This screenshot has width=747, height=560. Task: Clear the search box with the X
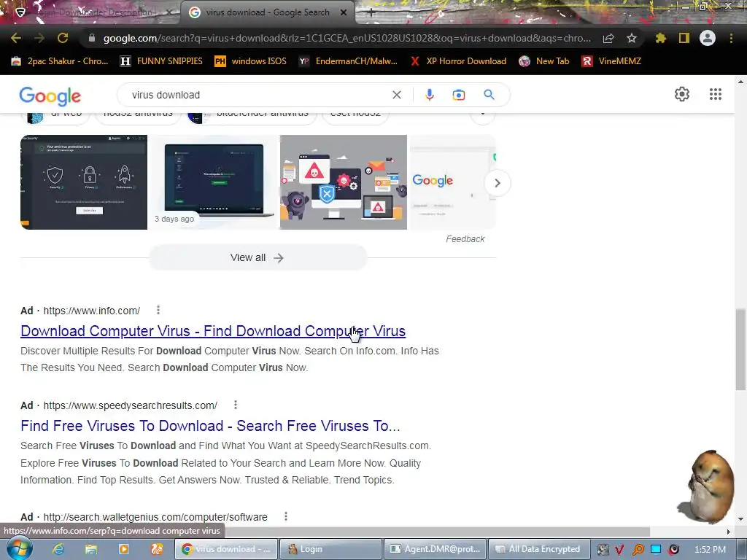click(x=396, y=95)
